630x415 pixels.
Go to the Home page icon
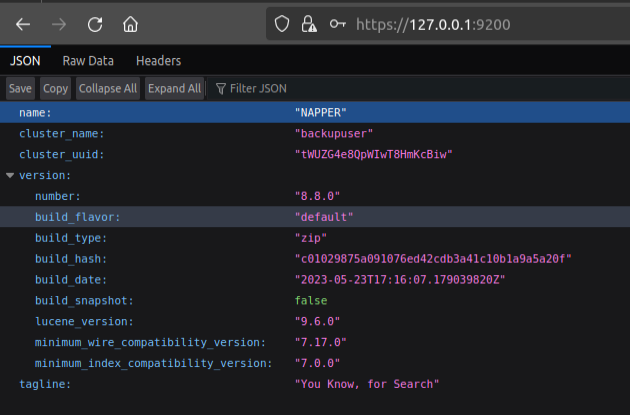click(130, 23)
